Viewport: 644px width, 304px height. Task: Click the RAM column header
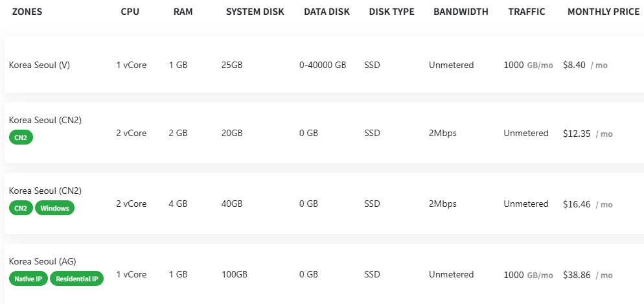[x=183, y=12]
